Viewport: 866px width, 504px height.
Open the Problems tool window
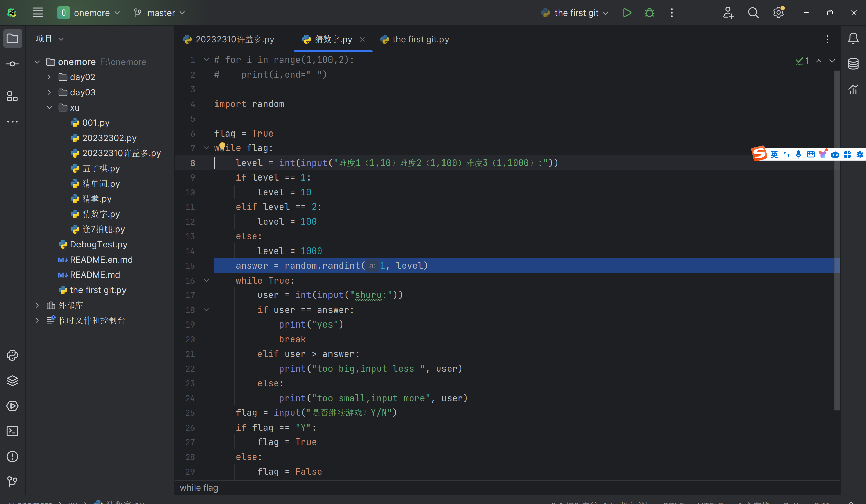point(13,457)
